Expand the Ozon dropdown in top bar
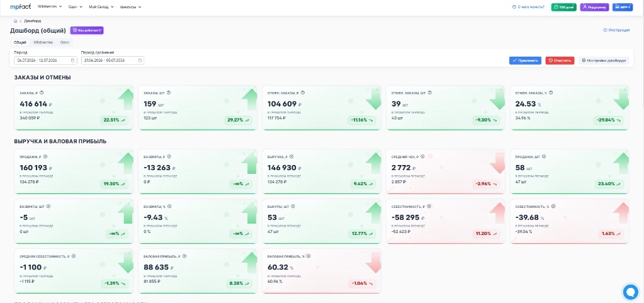Screen dimensions: 644x303 [76, 7]
